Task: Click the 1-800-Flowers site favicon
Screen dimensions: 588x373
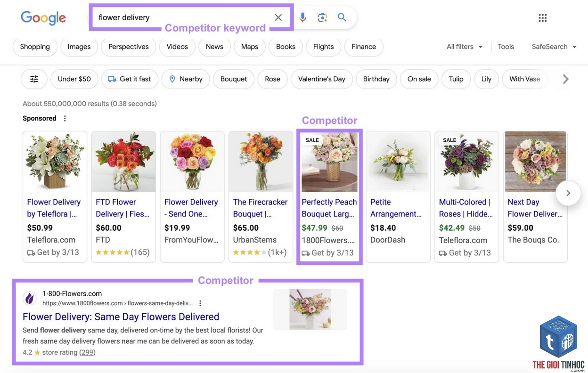Action: tap(30, 298)
